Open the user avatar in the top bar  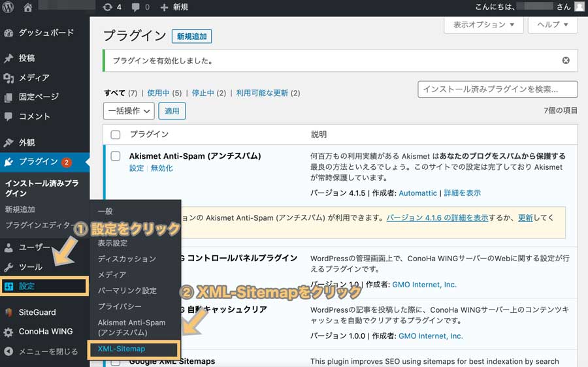click(580, 7)
